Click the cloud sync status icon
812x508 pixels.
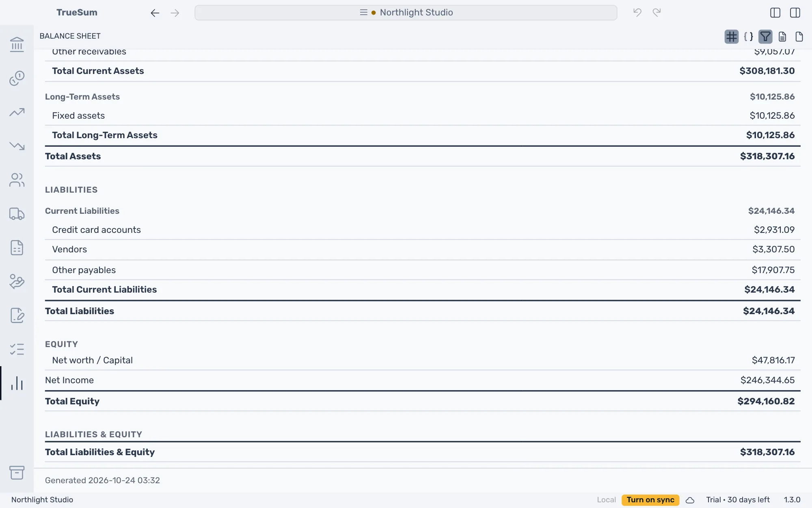(x=690, y=500)
